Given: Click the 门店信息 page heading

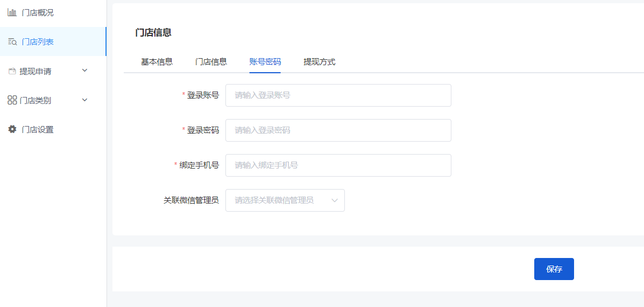Looking at the screenshot, I should 153,33.
